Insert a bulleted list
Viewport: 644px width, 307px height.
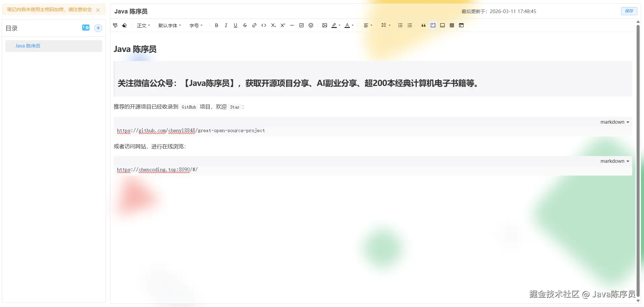click(x=400, y=25)
